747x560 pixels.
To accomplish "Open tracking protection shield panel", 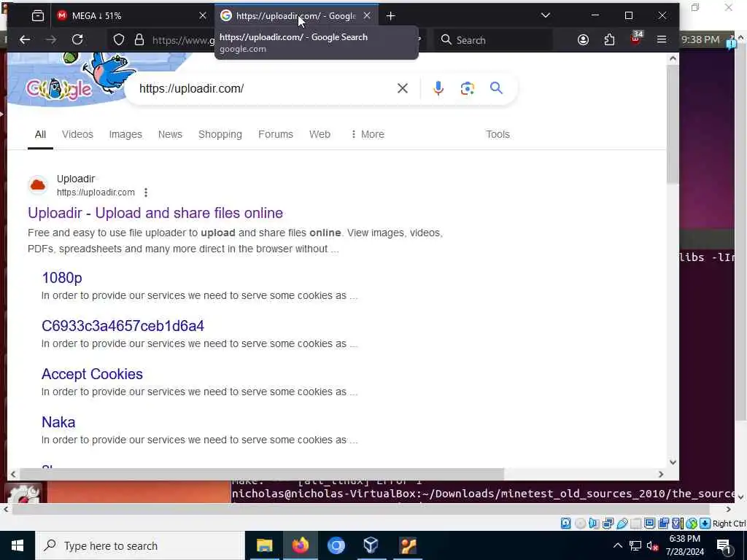I will (119, 40).
